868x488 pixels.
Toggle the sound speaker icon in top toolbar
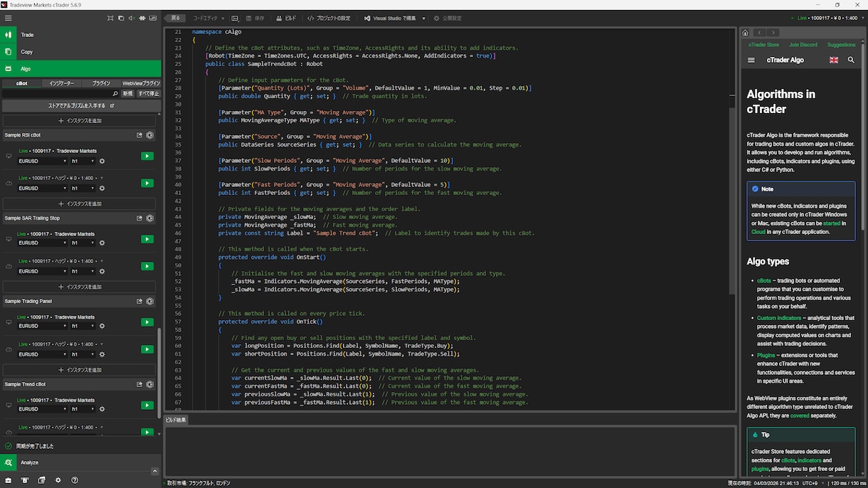point(132,18)
